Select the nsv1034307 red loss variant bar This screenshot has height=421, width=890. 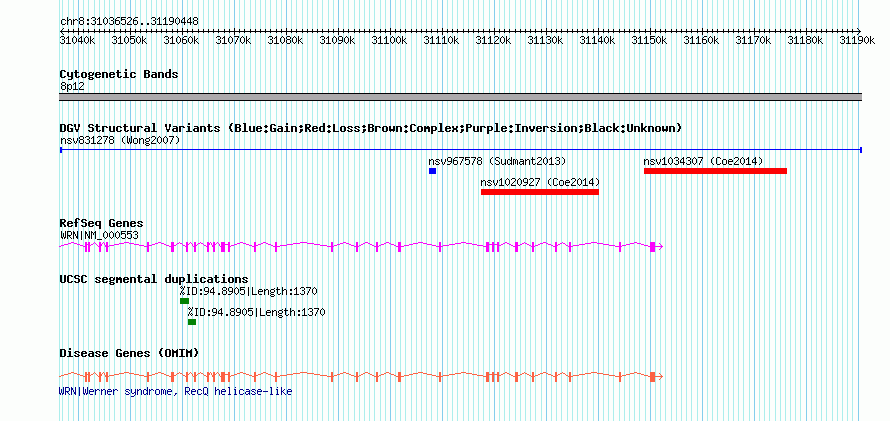pos(715,171)
